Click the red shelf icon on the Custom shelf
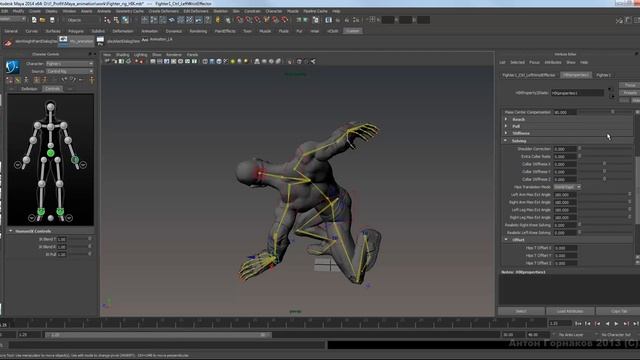The height and width of the screenshot is (360, 640). pyautogui.click(x=8, y=42)
